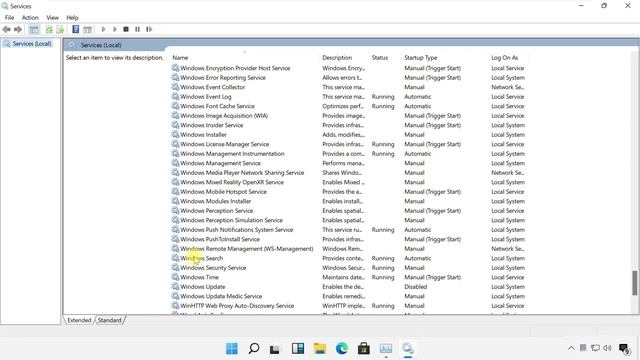The image size is (640, 360).
Task: Select the Windows Update service
Action: coord(202,287)
